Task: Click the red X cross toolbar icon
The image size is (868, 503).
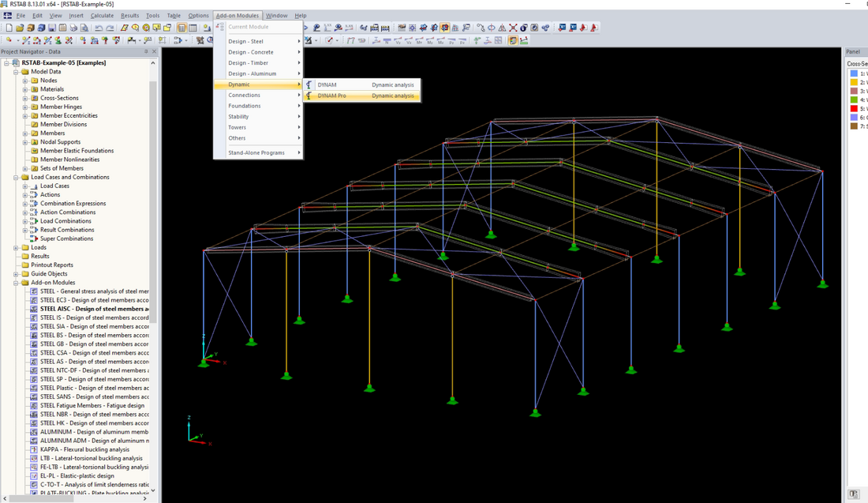Action: (513, 28)
